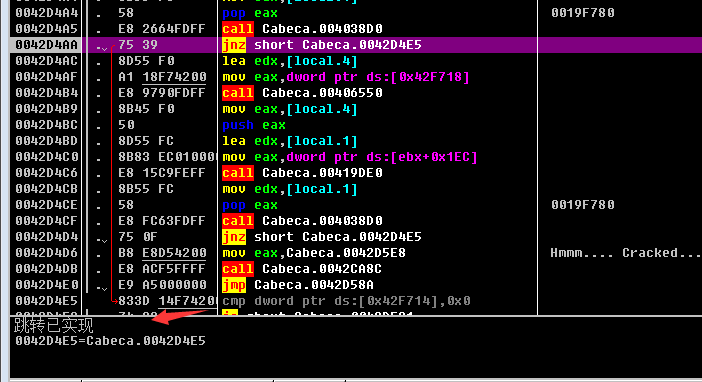Select hex bytes 75 0F
Screen dimensions: 702x382
[x=138, y=237]
